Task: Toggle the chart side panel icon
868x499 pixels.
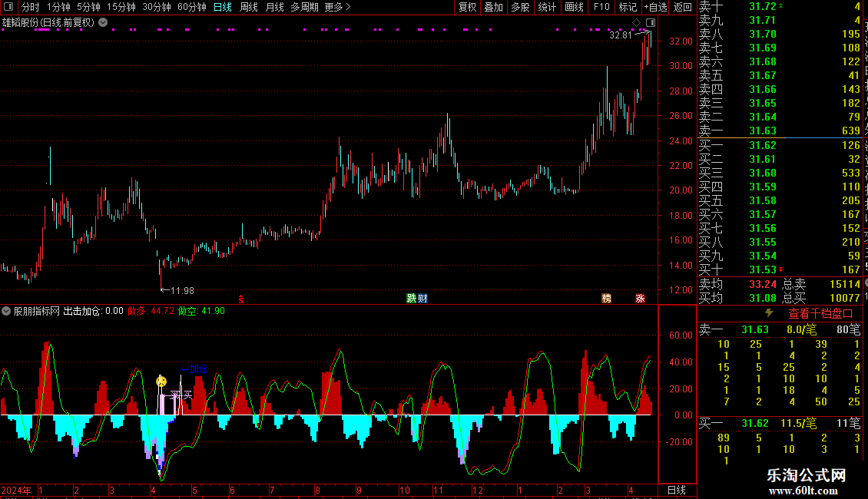Action: point(651,23)
